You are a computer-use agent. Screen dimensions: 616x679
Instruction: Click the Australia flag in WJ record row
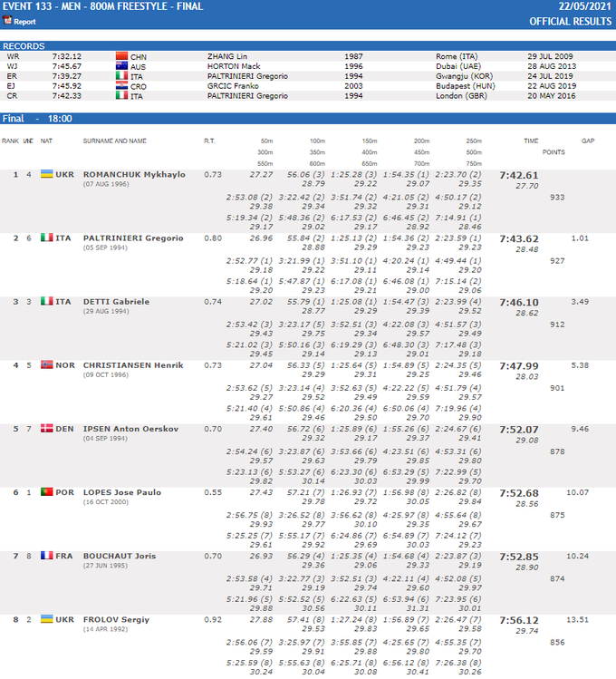pos(121,66)
